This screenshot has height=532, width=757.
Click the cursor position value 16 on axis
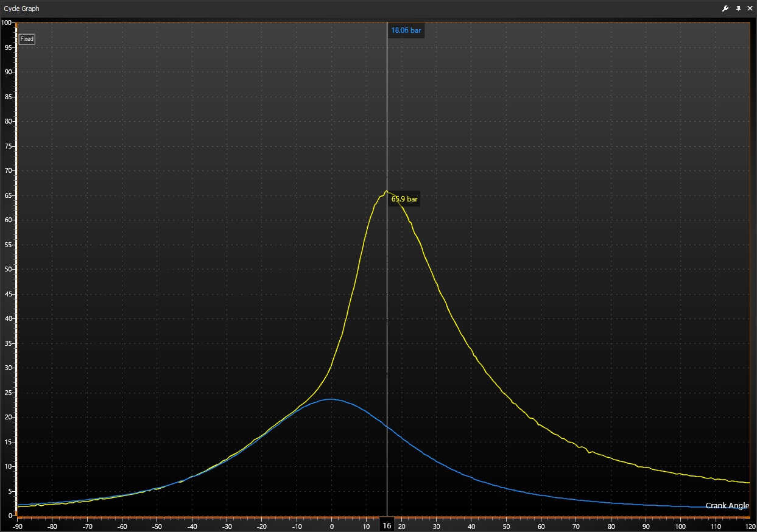(387, 526)
